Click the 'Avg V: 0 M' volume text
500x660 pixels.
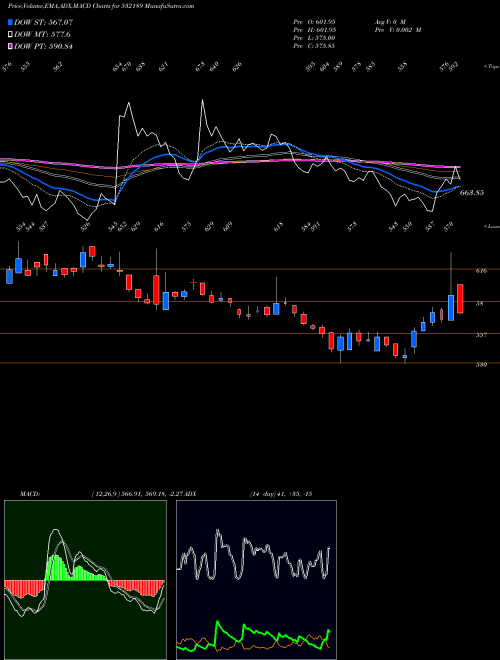(x=389, y=21)
